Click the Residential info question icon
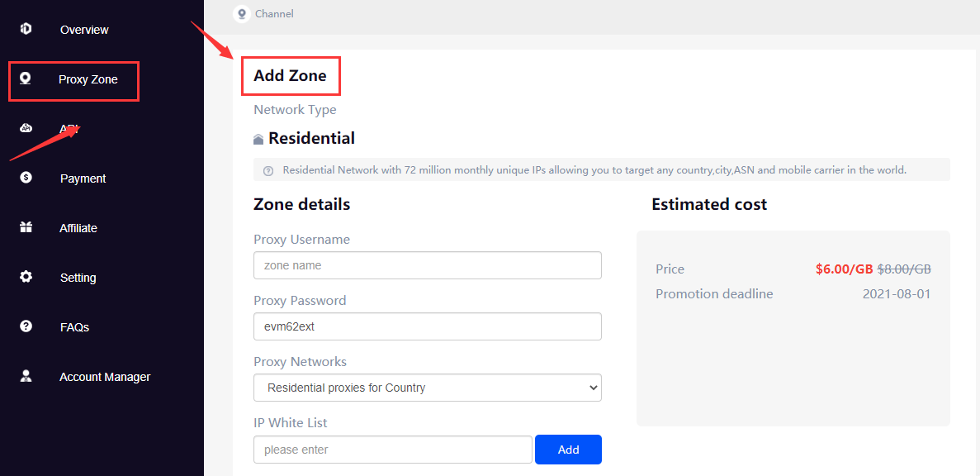Screen dimensions: 980x476 click(x=268, y=170)
